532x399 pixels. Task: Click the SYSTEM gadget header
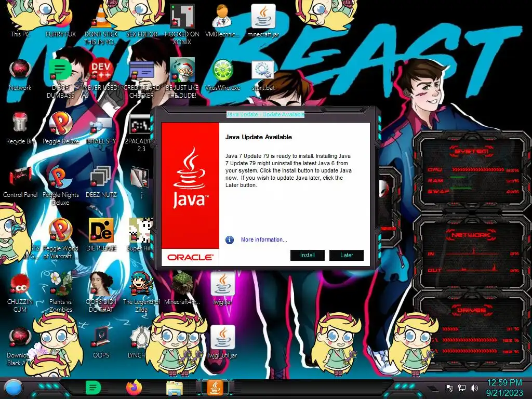click(471, 151)
